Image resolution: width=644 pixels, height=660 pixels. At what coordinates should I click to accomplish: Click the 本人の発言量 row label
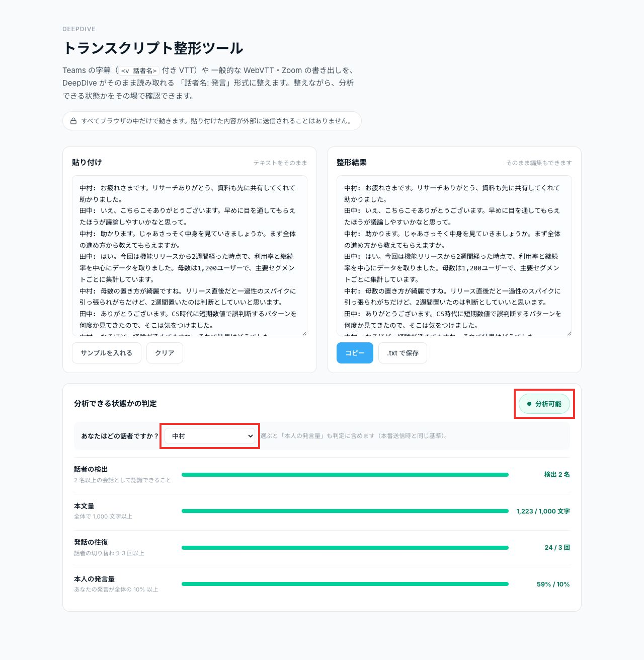pos(94,579)
